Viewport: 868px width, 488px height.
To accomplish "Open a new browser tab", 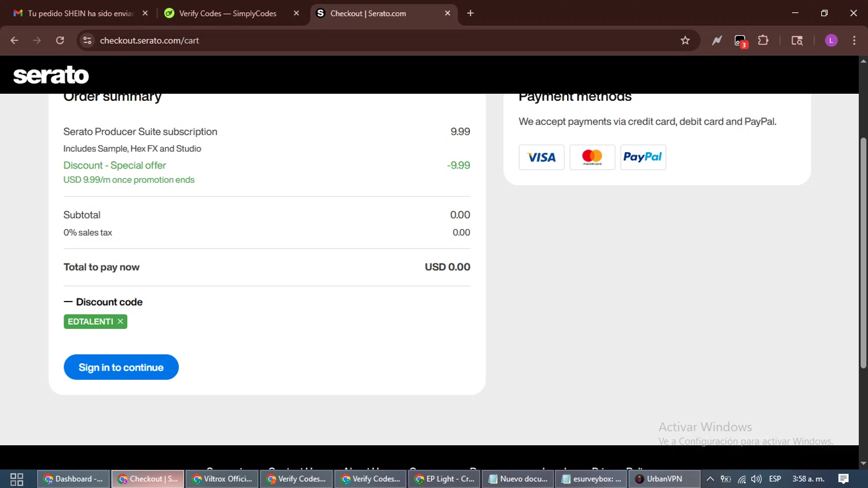I will (x=470, y=13).
